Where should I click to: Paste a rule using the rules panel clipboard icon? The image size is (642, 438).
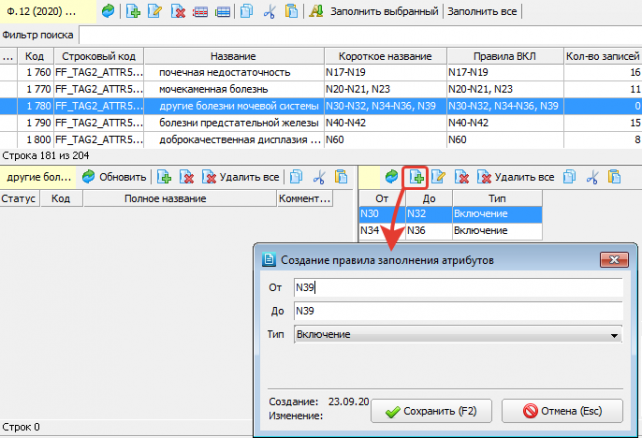[614, 177]
